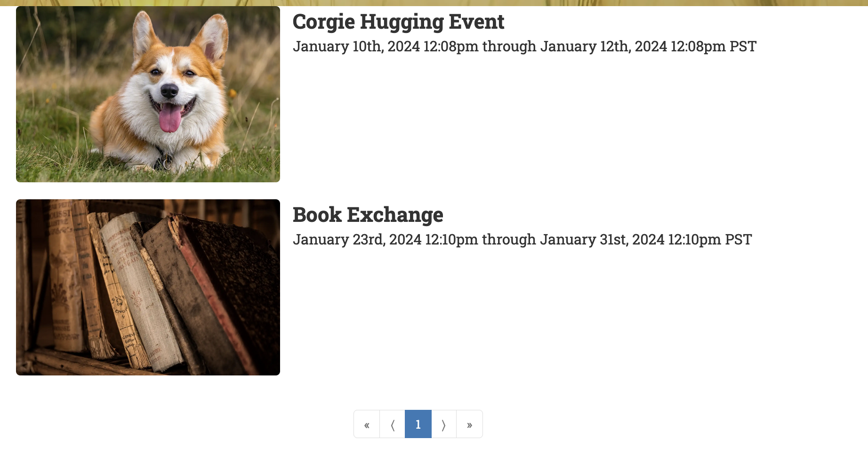Jump to first page with double-left arrow
Screen dimensions: 868x456
[367, 424]
